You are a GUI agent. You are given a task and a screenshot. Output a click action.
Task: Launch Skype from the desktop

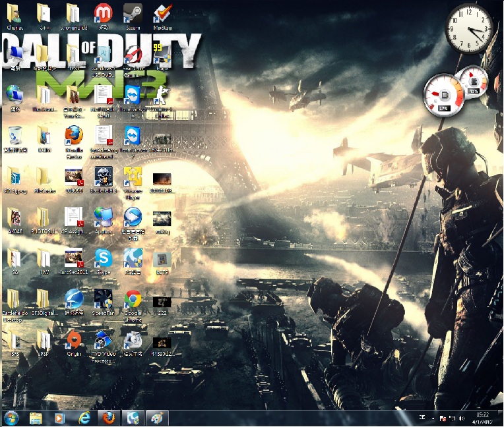click(103, 261)
